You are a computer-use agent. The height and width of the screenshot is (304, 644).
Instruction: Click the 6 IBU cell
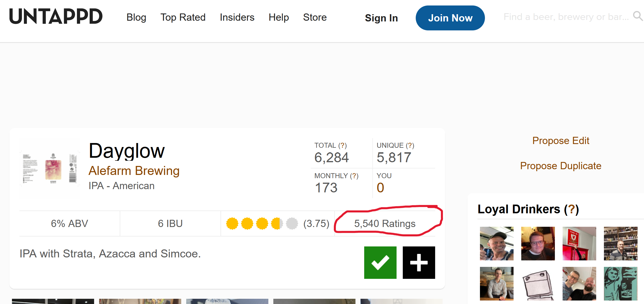[170, 224]
